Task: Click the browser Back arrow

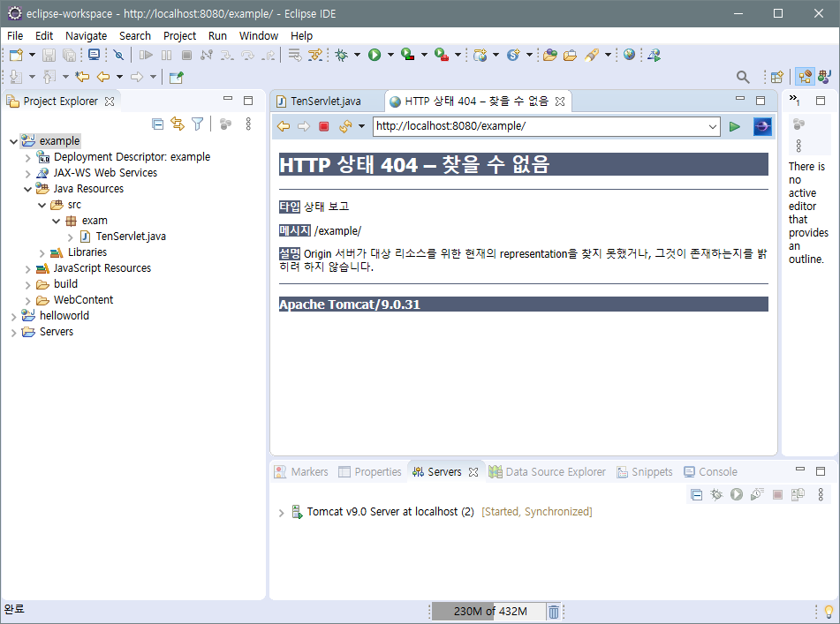Action: point(284,126)
